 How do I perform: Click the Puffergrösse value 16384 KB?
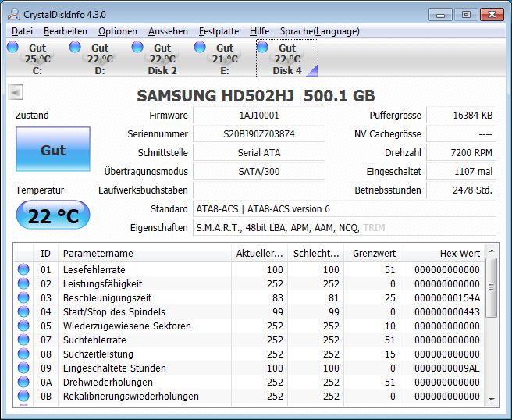[x=461, y=116]
